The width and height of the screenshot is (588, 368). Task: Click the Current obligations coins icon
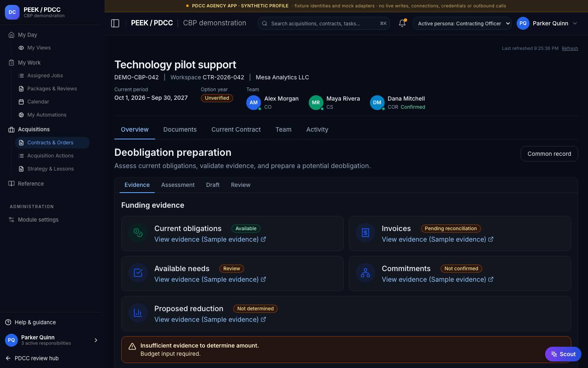tap(138, 233)
